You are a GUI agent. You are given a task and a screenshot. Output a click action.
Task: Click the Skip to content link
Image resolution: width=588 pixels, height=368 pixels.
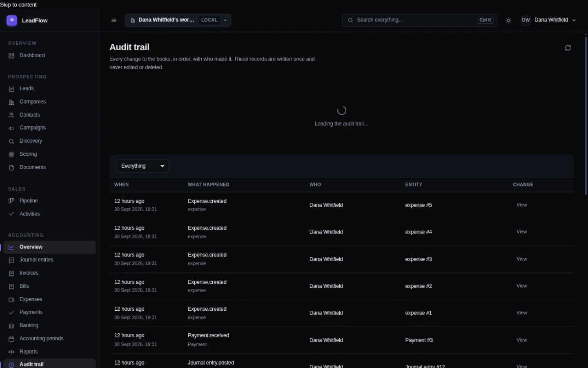click(x=18, y=5)
